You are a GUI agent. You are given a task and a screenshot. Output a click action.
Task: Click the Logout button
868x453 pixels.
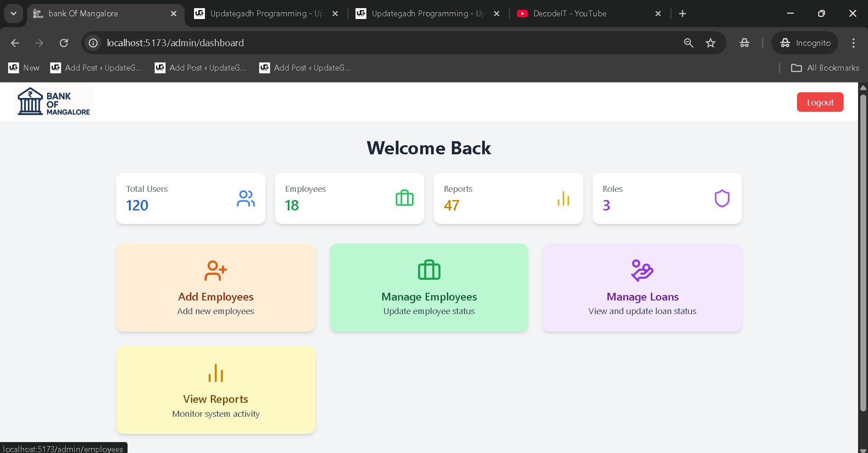click(820, 102)
